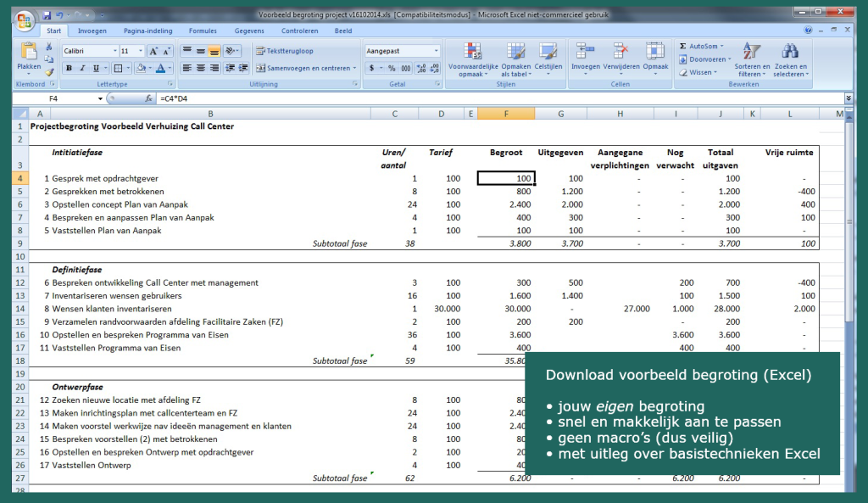Click row header 14
Image resolution: width=868 pixels, height=503 pixels.
pos(20,309)
